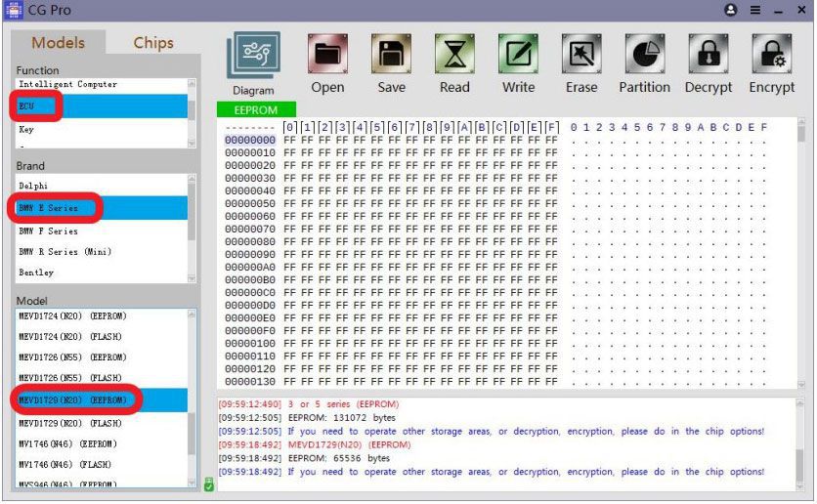Click log line '3 or 5 series (EEPROM)'
The height and width of the screenshot is (504, 817).
point(343,404)
